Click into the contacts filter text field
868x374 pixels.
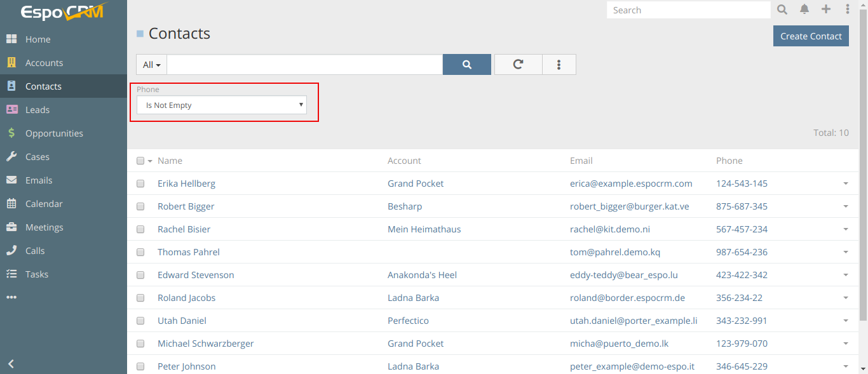pyautogui.click(x=304, y=65)
